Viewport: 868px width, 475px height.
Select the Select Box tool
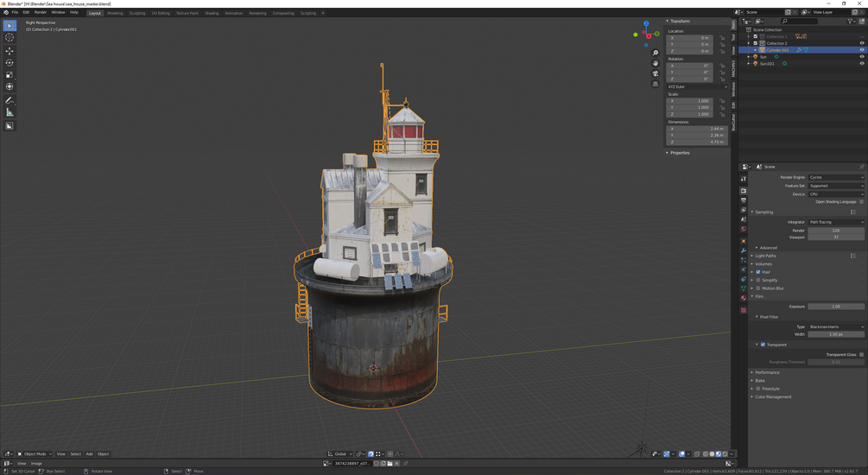pos(10,25)
